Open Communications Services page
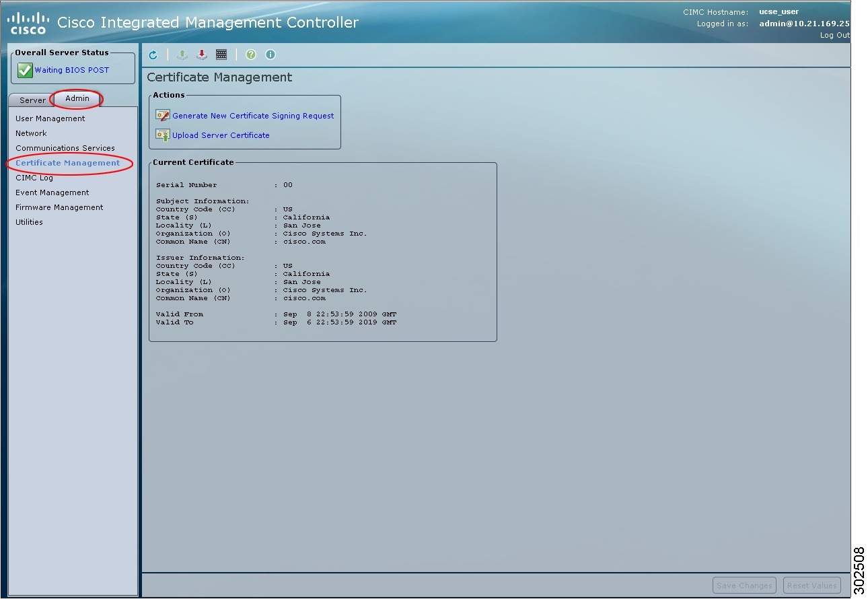 coord(65,147)
